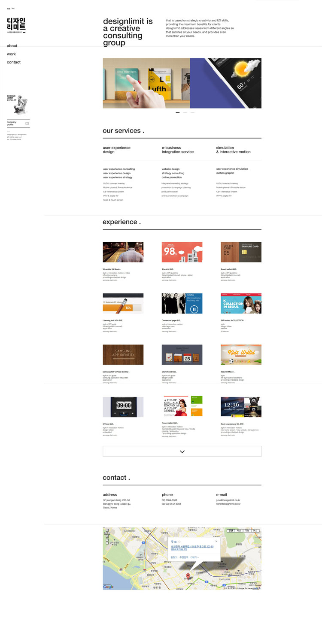
Task: Open Learning hub V2.0 GUI thumbnail
Action: tap(123, 304)
